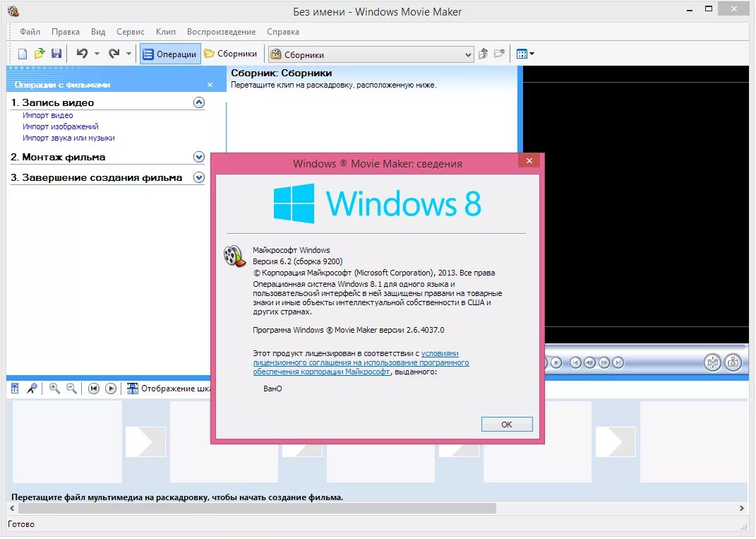The image size is (756, 539).
Task: Toggle the Сборники collections pane button
Action: point(230,54)
